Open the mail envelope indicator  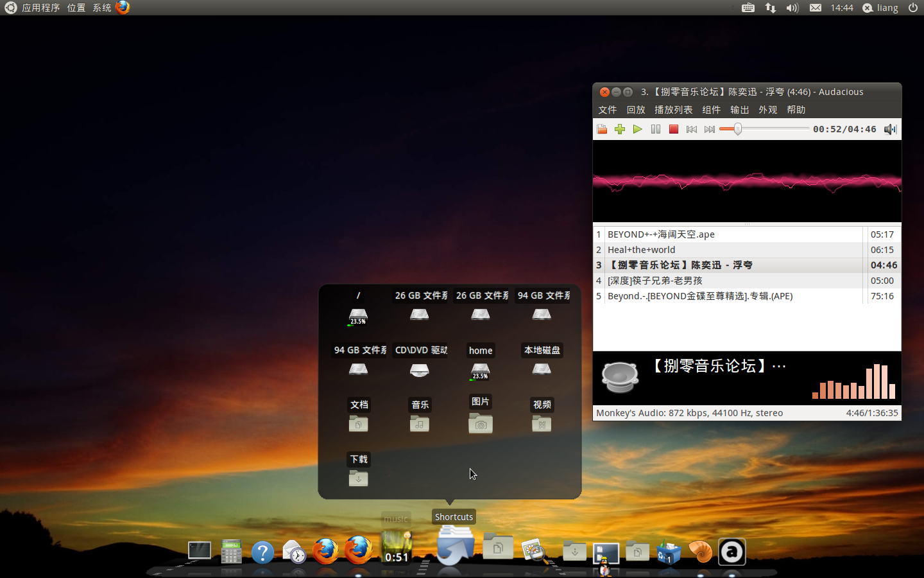click(816, 8)
